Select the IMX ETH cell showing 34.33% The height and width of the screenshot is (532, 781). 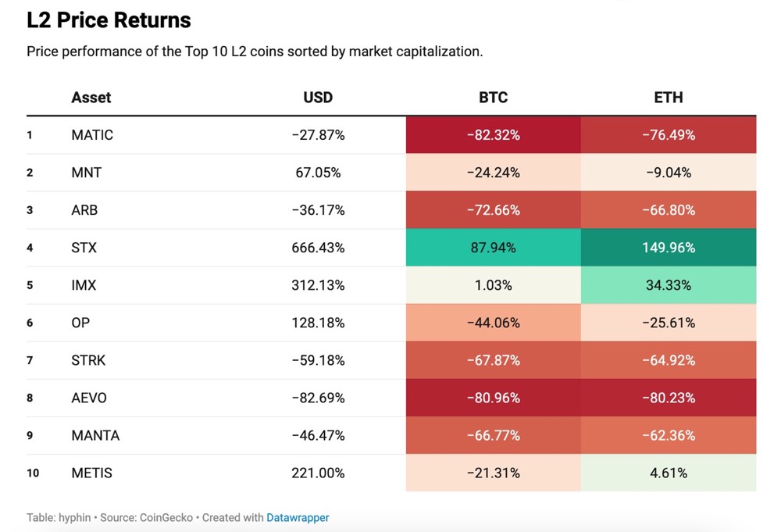(669, 285)
